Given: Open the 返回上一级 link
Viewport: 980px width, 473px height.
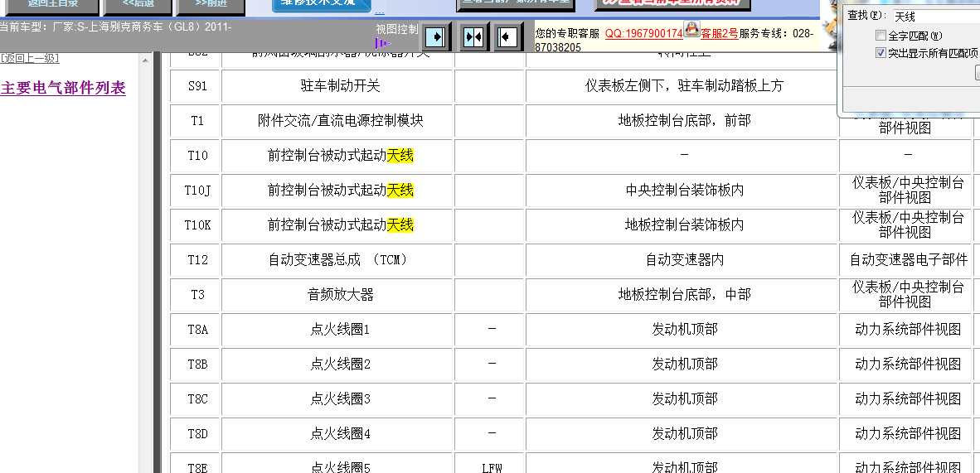Looking at the screenshot, I should (x=30, y=59).
